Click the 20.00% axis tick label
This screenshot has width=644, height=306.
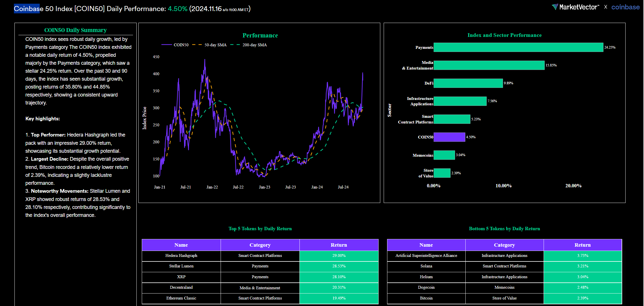click(573, 186)
